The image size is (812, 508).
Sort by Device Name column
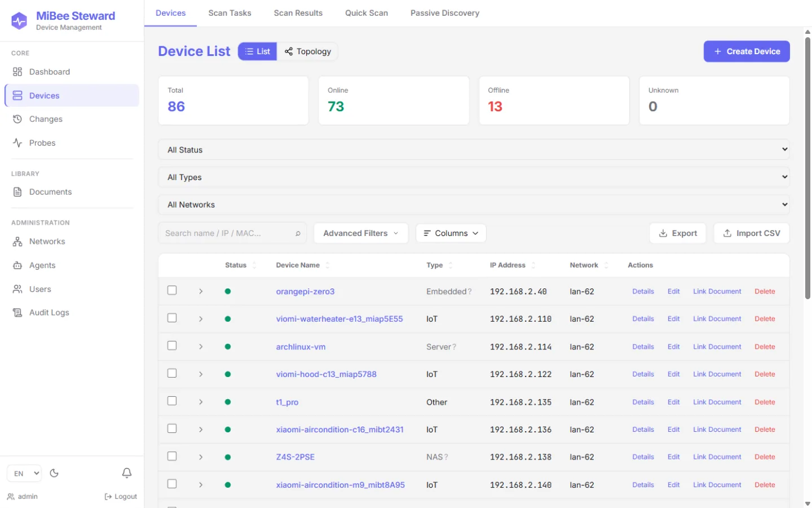[303, 265]
